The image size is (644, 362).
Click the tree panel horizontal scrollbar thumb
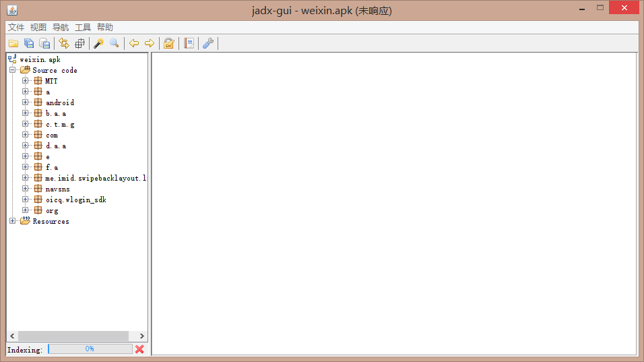73,336
